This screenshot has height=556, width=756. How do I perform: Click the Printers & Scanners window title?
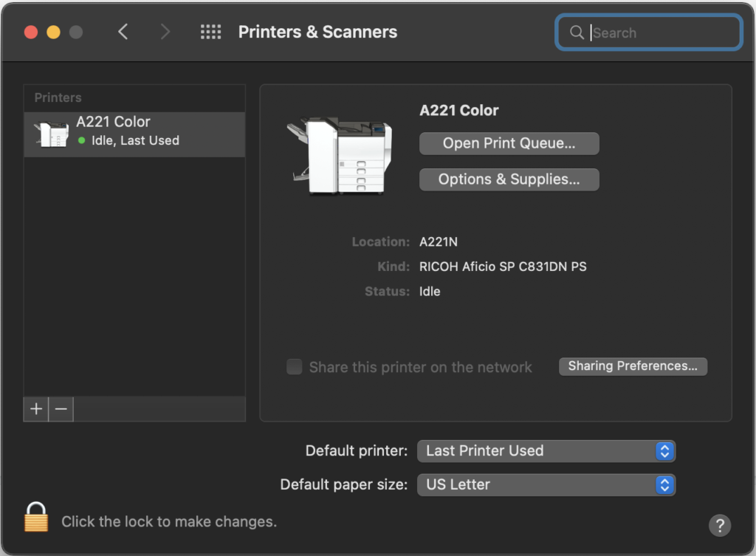pos(317,32)
